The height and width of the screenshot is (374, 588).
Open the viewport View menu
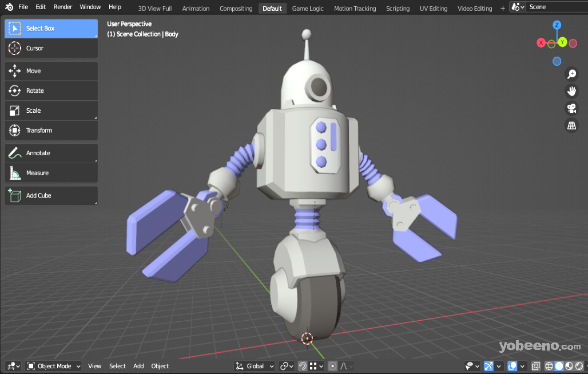94,366
